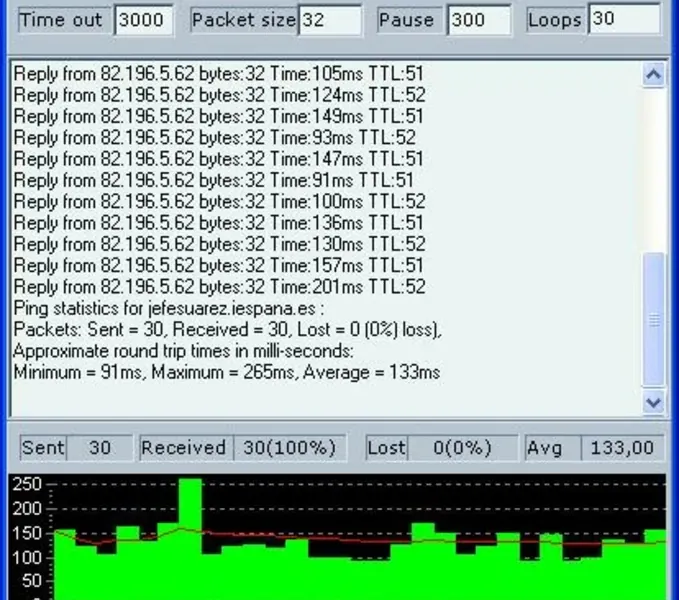Click the Ping statistics for jefesuarez.iespana.es line

169,308
